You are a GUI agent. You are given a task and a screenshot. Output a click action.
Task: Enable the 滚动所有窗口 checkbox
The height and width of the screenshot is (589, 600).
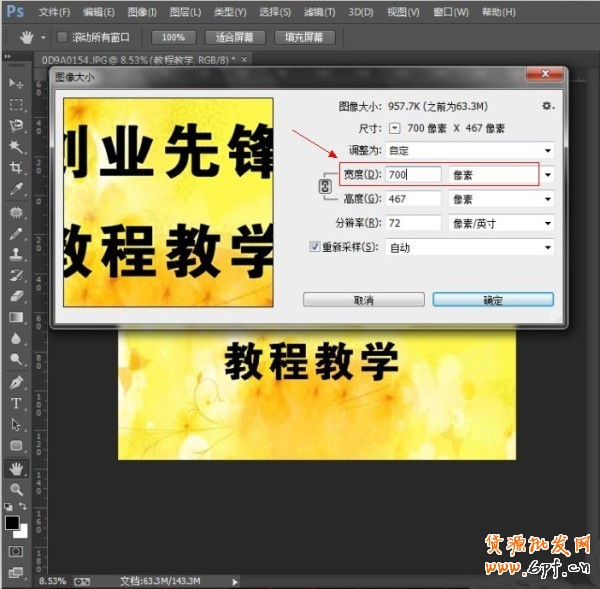pos(61,37)
